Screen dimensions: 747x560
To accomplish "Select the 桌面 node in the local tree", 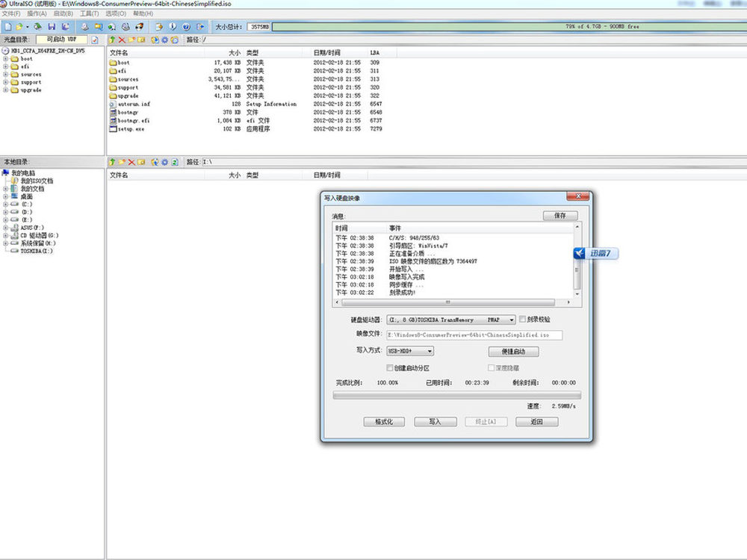I will pos(27,196).
